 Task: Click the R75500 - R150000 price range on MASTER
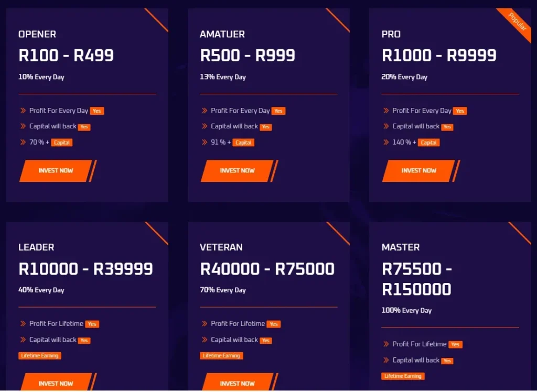click(417, 279)
